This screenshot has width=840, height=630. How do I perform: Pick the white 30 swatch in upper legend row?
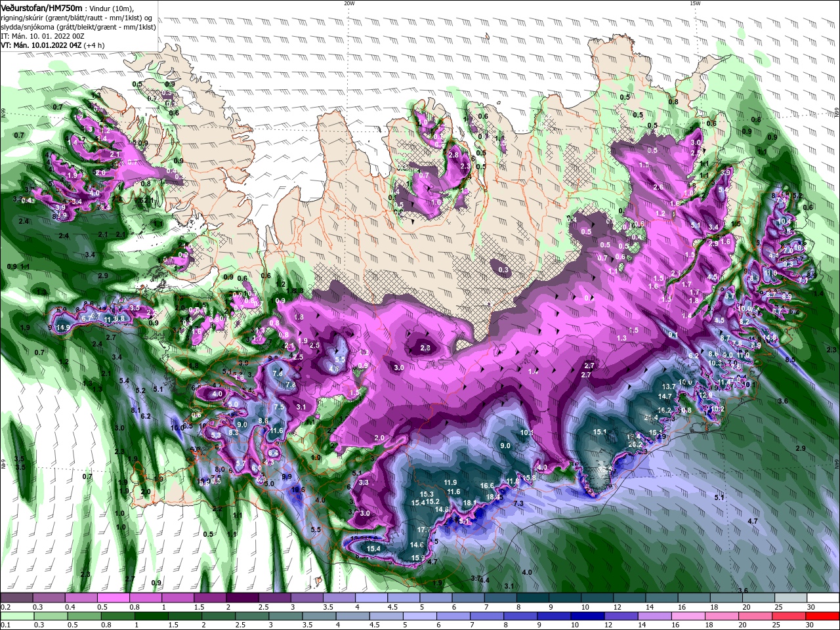(x=824, y=598)
